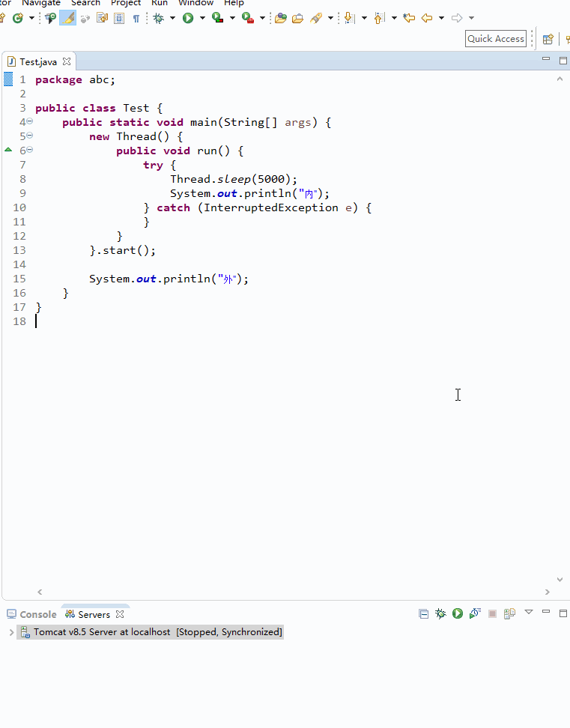Image resolution: width=570 pixels, height=728 pixels.
Task: Open the Search menu
Action: pyautogui.click(x=85, y=3)
